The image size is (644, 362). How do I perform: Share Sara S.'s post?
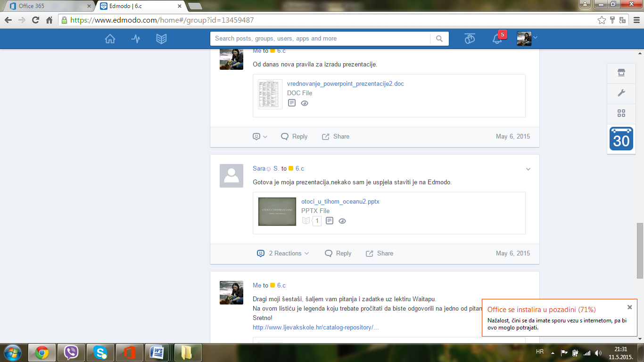(x=380, y=253)
